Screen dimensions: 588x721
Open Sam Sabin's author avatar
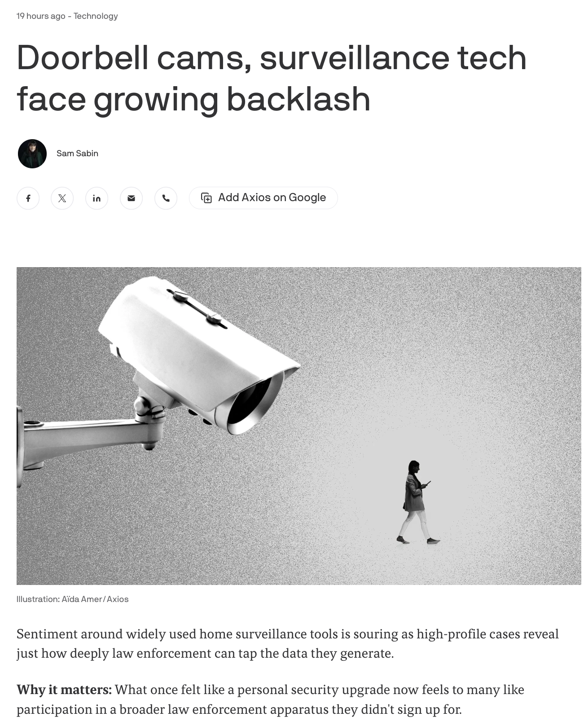[32, 154]
